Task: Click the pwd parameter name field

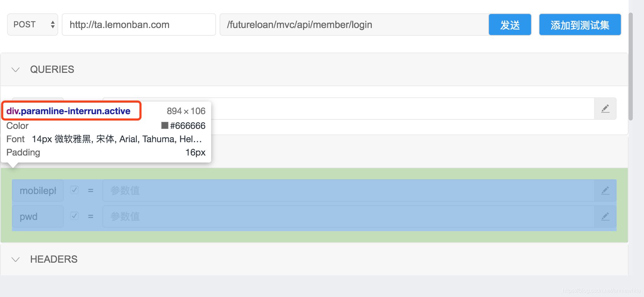Action: coord(38,216)
